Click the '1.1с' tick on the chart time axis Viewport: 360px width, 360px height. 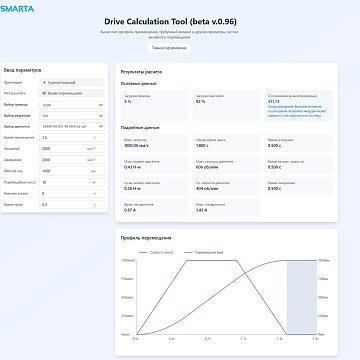tap(243, 339)
